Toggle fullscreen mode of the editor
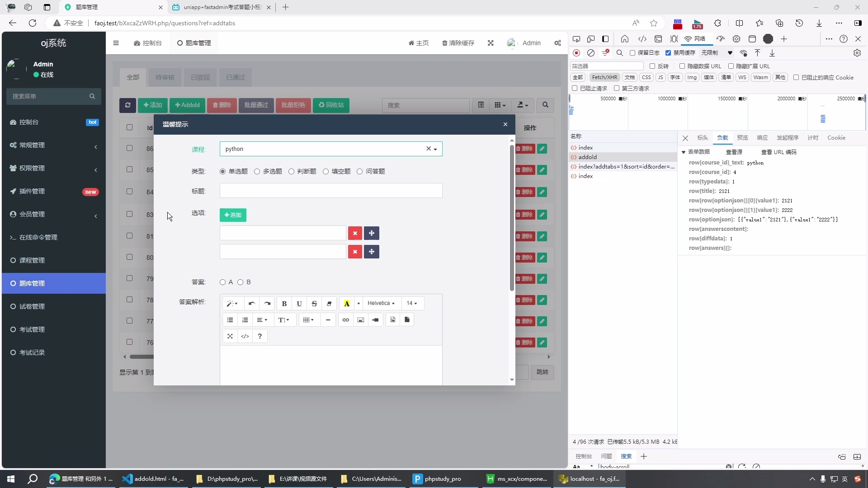 click(230, 336)
